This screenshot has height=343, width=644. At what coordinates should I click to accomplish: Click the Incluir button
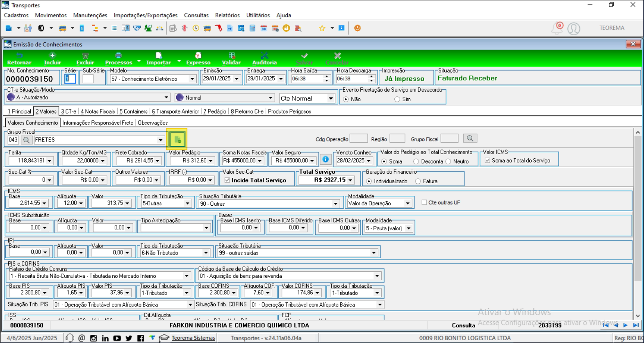(52, 59)
